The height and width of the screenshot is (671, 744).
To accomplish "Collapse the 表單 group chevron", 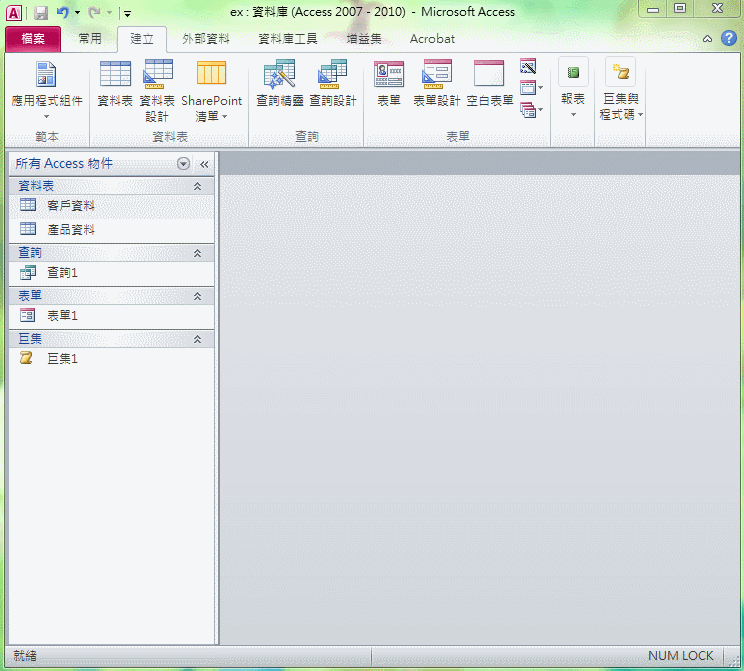I will [197, 297].
